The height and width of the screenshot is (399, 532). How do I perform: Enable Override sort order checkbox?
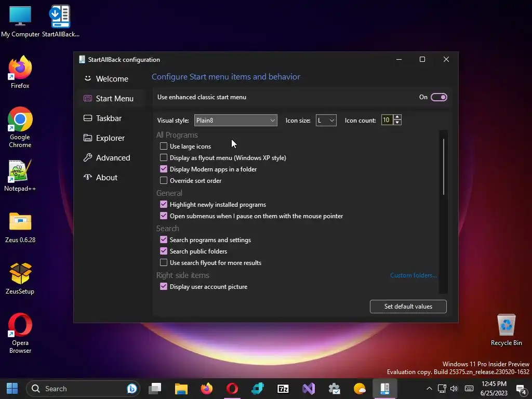(x=164, y=180)
